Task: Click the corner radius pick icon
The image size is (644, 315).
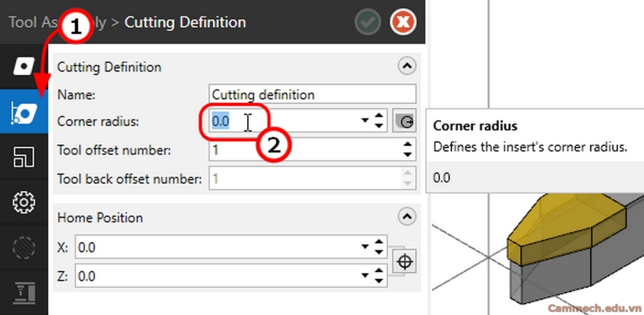Action: tap(404, 121)
